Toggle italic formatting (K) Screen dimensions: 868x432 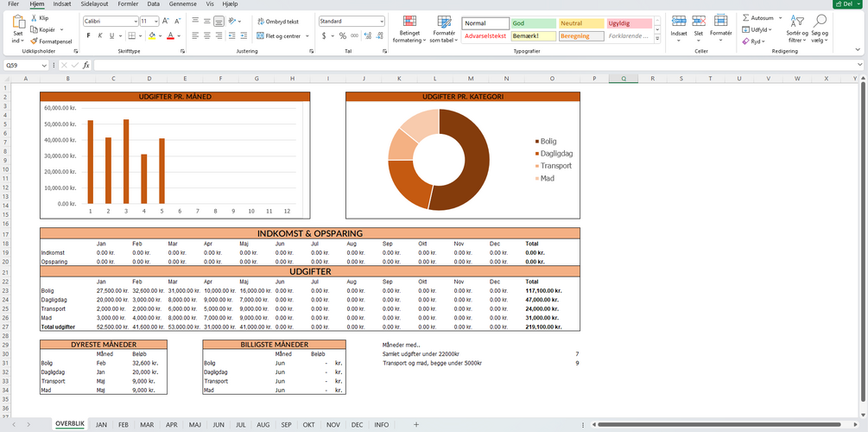coord(100,35)
